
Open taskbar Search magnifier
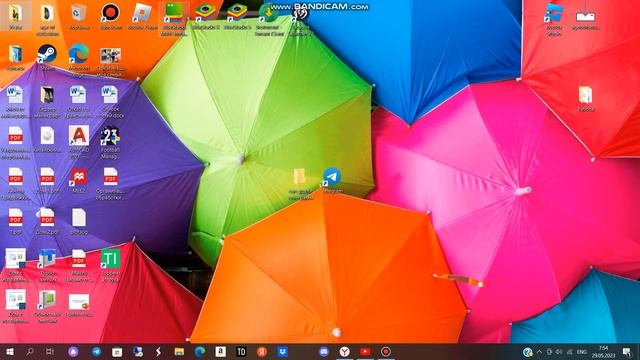click(x=30, y=351)
